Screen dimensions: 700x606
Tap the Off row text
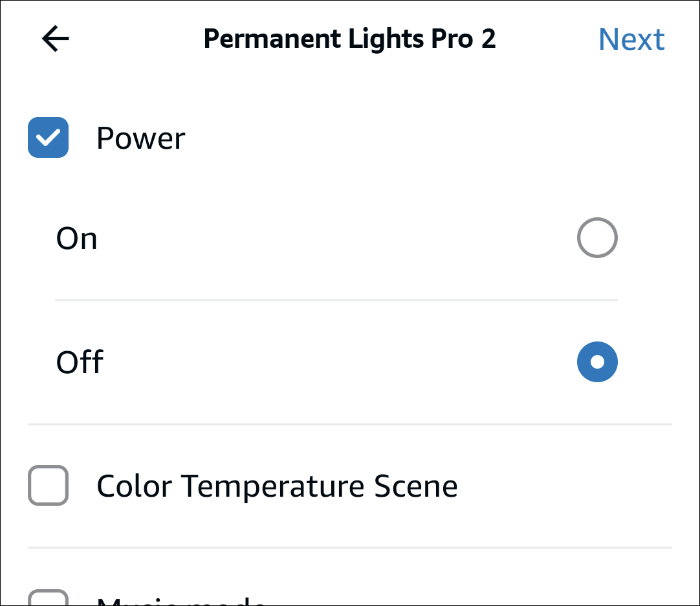click(80, 362)
